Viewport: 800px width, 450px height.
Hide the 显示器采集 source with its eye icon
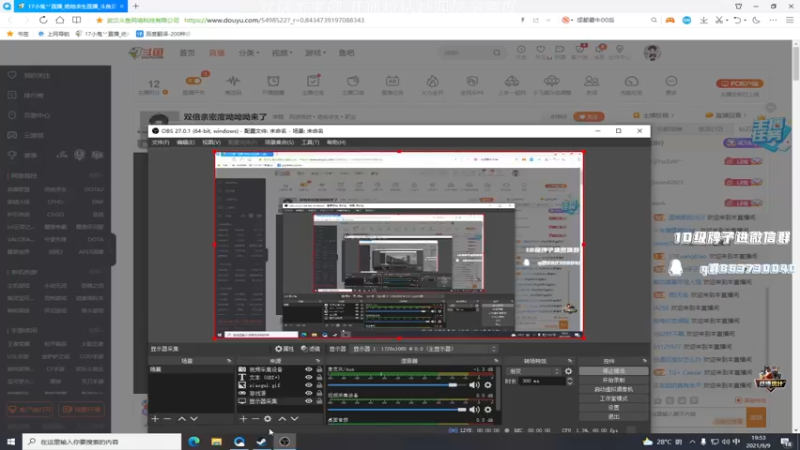coord(308,401)
